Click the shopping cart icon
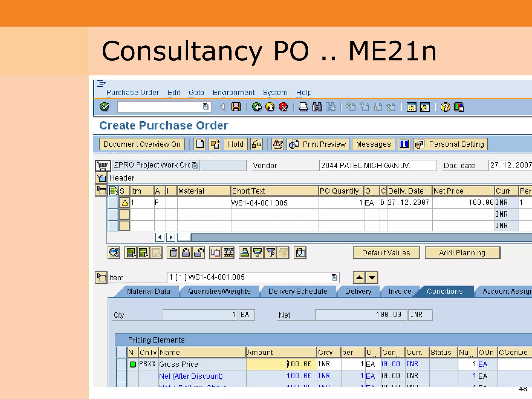Image resolution: width=532 pixels, height=399 pixels. click(x=103, y=165)
